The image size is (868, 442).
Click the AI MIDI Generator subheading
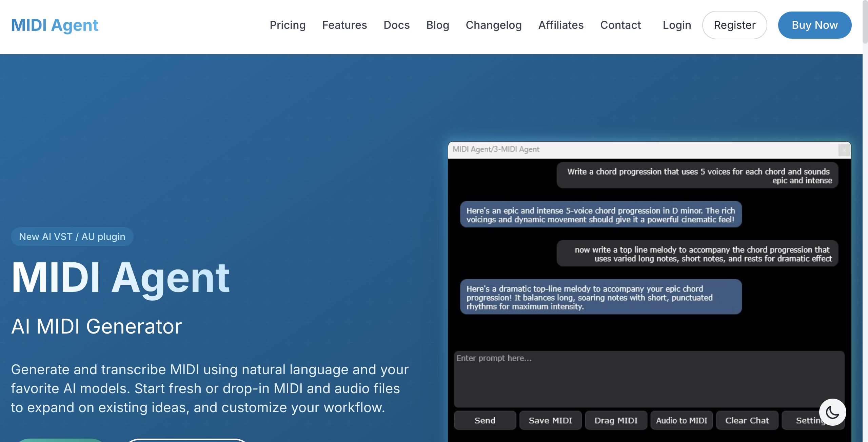[x=97, y=326]
